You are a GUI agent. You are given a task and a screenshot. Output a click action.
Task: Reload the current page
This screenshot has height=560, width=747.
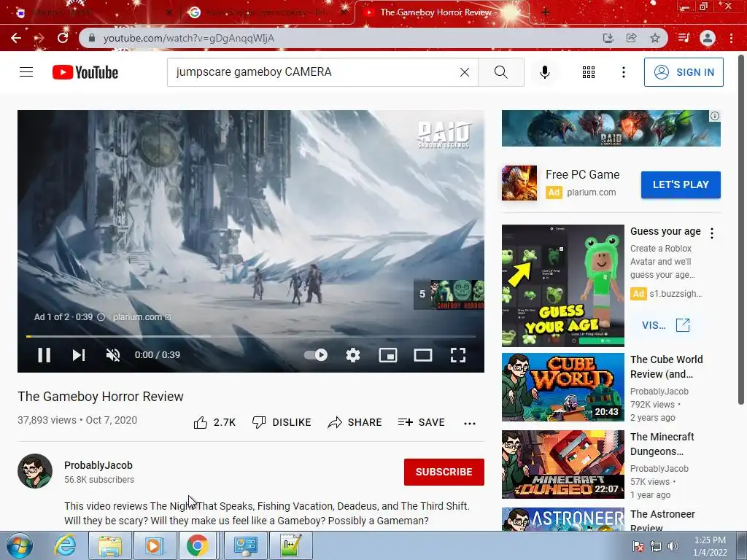pyautogui.click(x=63, y=38)
